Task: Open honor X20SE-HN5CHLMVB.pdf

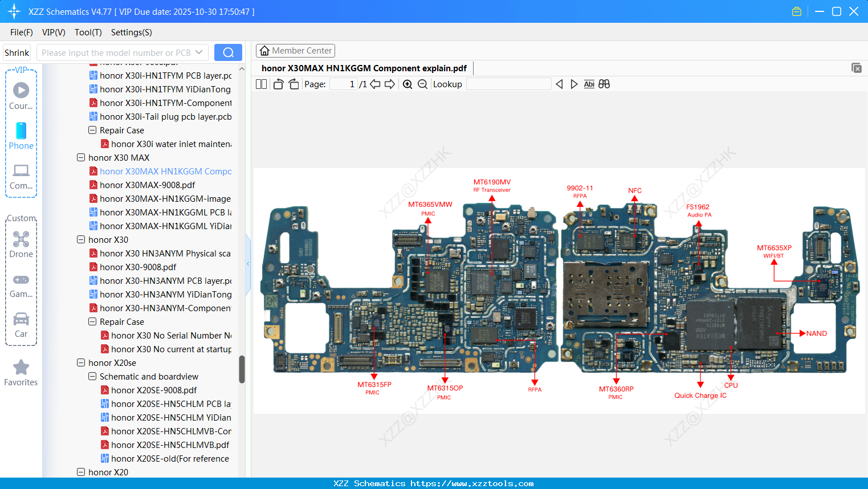Action: coord(170,445)
